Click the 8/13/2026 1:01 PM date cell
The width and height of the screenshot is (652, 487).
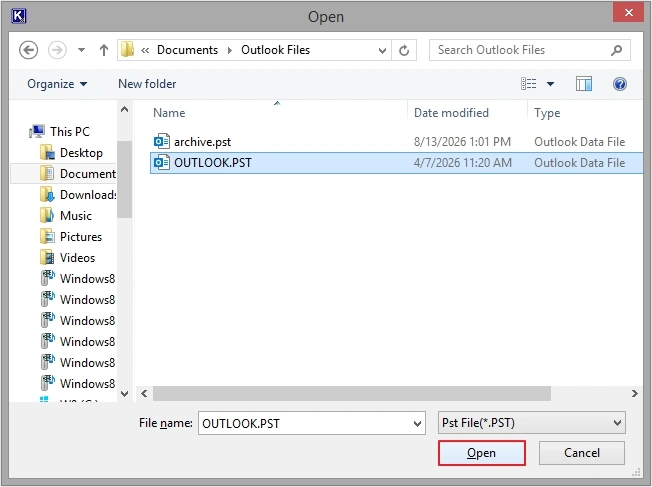coord(462,142)
